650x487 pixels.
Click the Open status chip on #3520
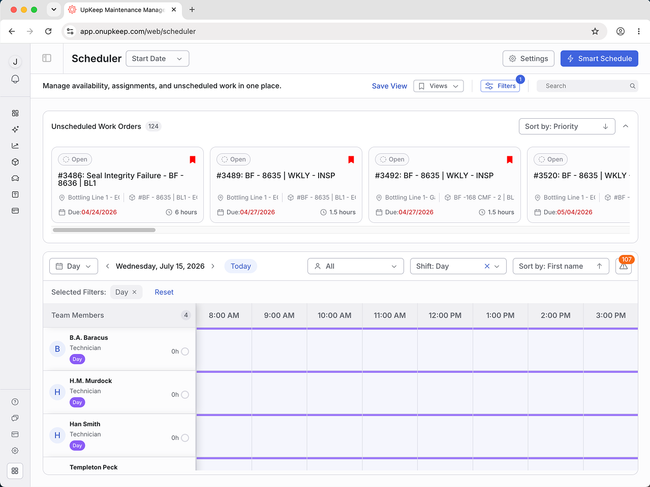(x=551, y=159)
